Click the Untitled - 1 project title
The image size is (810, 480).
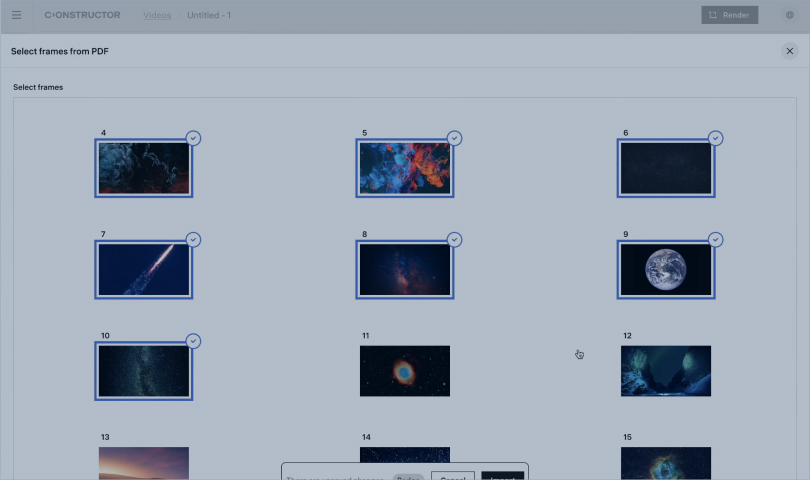click(x=209, y=15)
